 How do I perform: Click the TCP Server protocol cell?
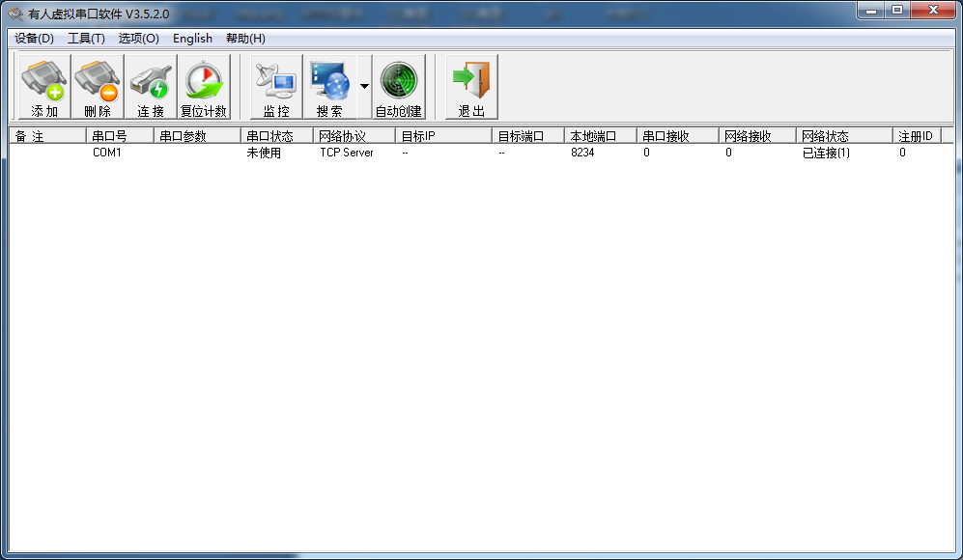(347, 153)
